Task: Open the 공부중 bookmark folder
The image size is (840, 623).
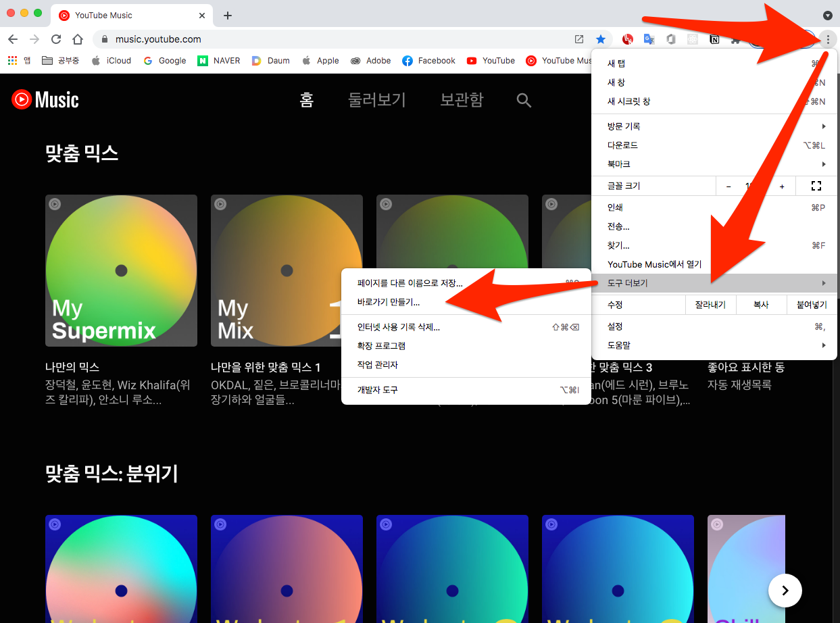Action: click(x=60, y=60)
